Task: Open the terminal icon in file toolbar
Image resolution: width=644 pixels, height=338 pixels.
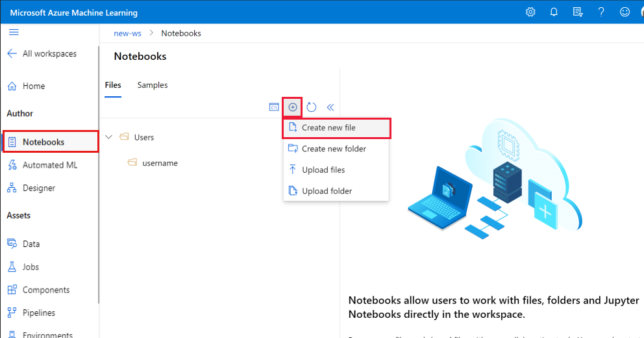Action: pos(274,107)
